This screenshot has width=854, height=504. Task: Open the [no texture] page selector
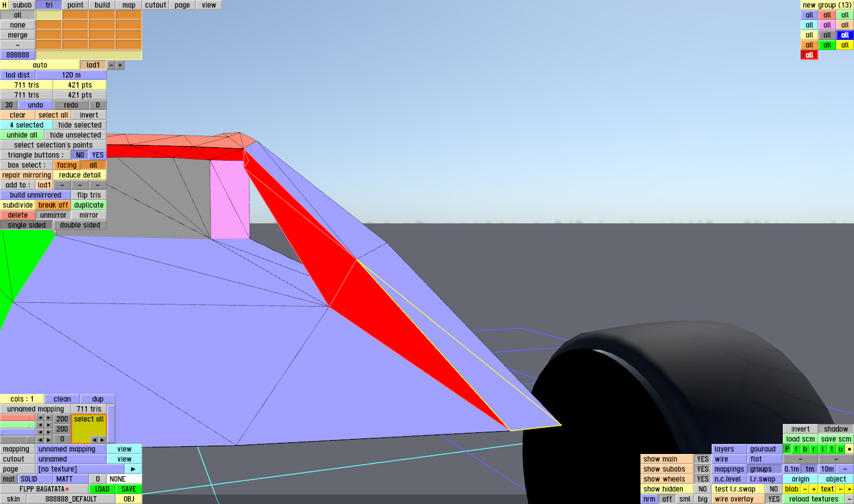coord(80,469)
